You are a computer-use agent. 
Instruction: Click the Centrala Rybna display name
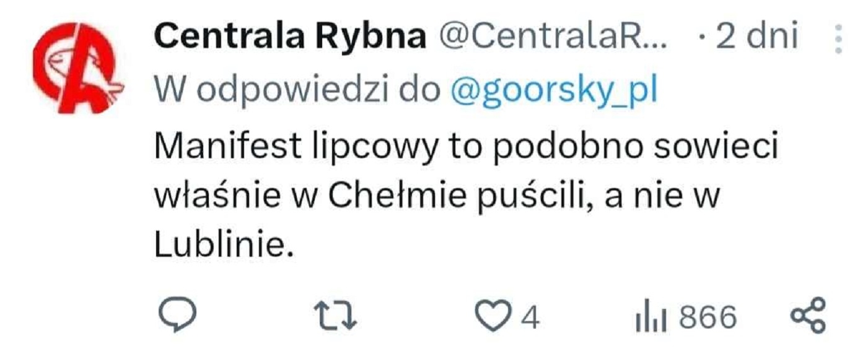tap(290, 38)
